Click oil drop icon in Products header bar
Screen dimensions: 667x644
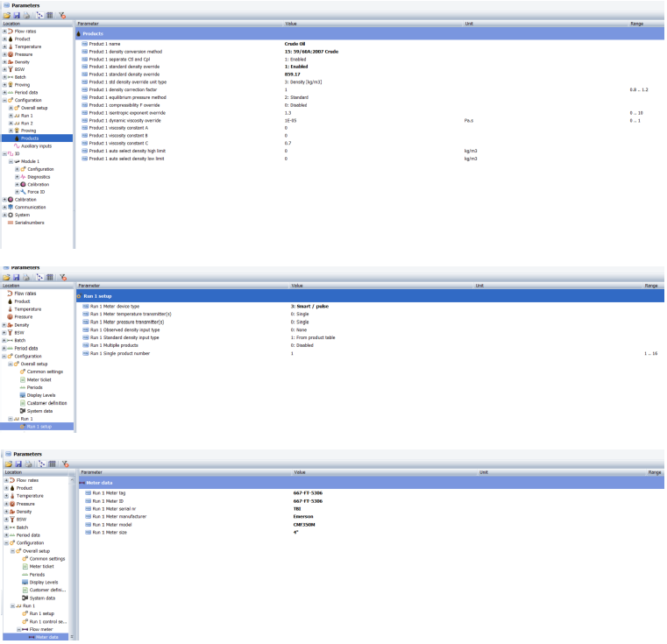coord(79,33)
